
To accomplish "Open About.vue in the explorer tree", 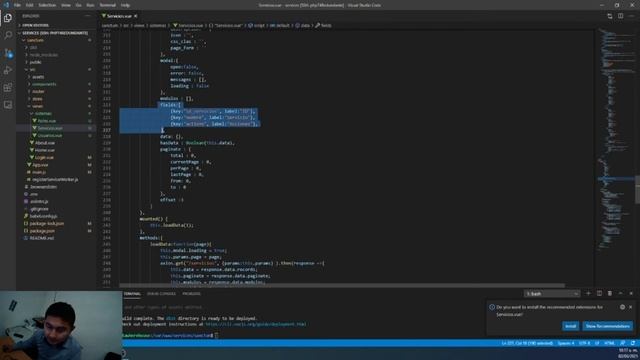I will point(45,143).
